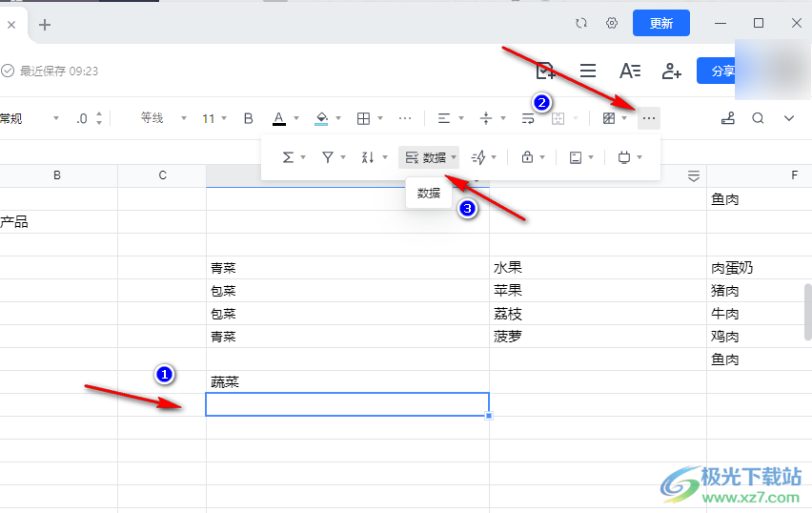812x513 pixels.
Task: Open the 数据 data dropdown
Action: pos(429,157)
